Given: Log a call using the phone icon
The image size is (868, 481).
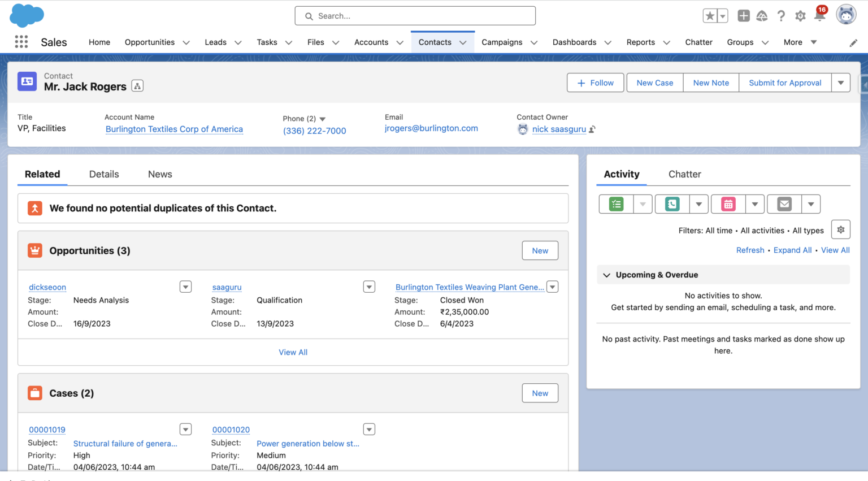Looking at the screenshot, I should pos(671,204).
